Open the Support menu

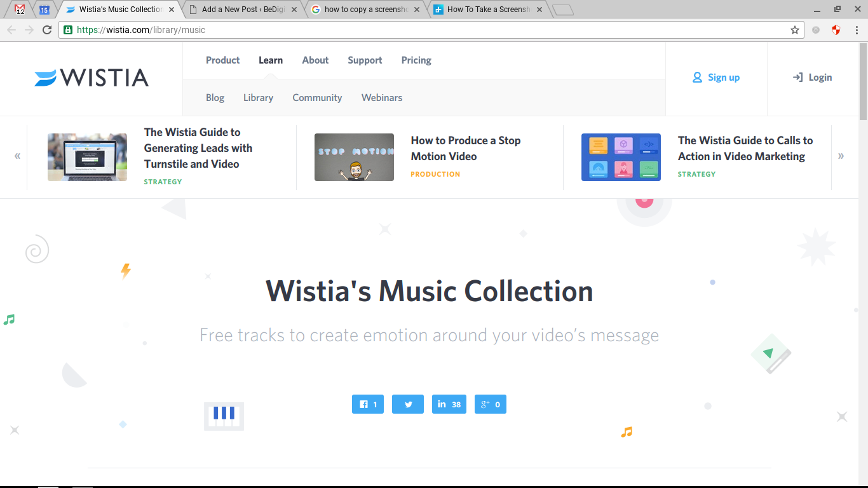pos(365,60)
